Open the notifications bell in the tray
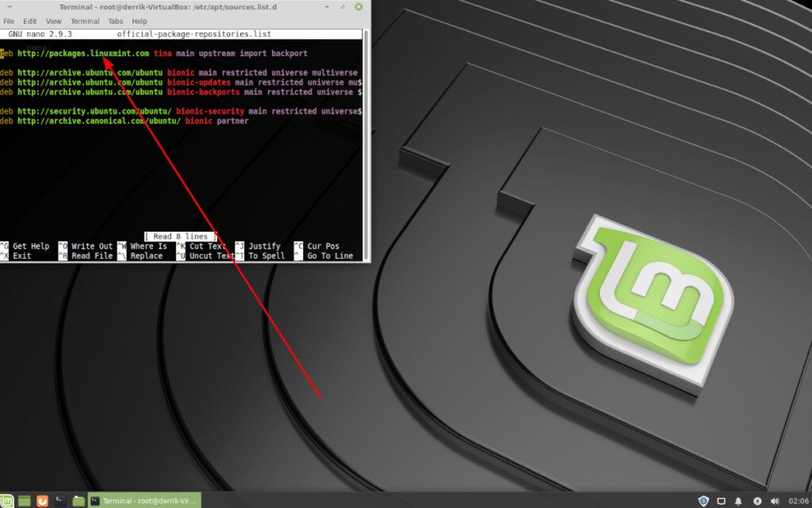This screenshot has width=812, height=508. [x=739, y=501]
